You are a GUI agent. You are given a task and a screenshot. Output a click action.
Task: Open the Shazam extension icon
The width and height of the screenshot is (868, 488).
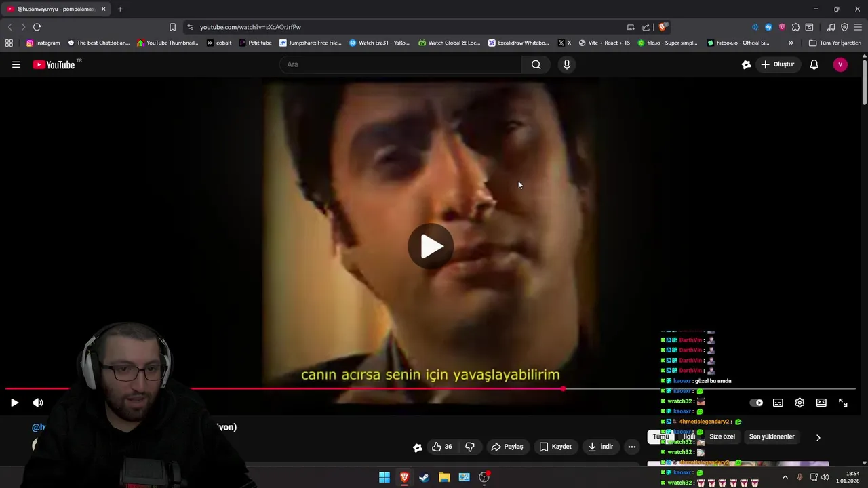click(768, 27)
